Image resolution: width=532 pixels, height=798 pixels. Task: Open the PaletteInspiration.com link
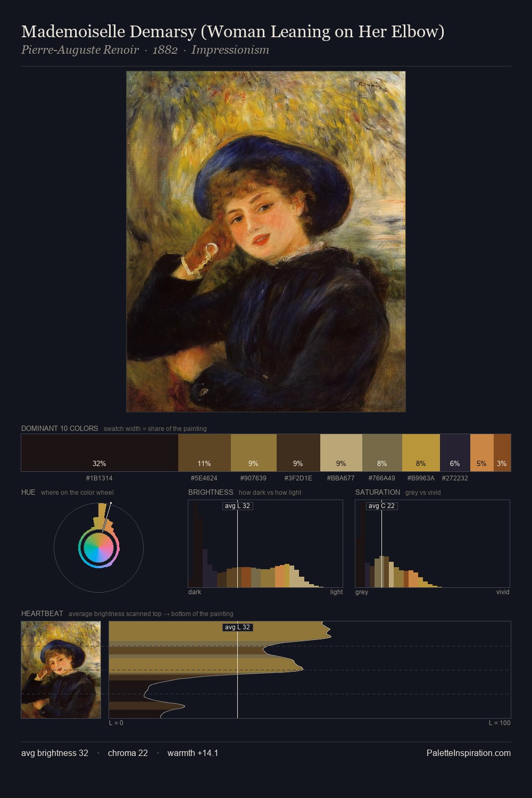(469, 753)
